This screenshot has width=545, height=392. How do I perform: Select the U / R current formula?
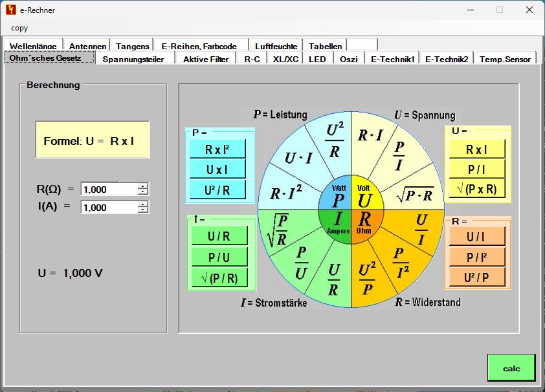[219, 237]
